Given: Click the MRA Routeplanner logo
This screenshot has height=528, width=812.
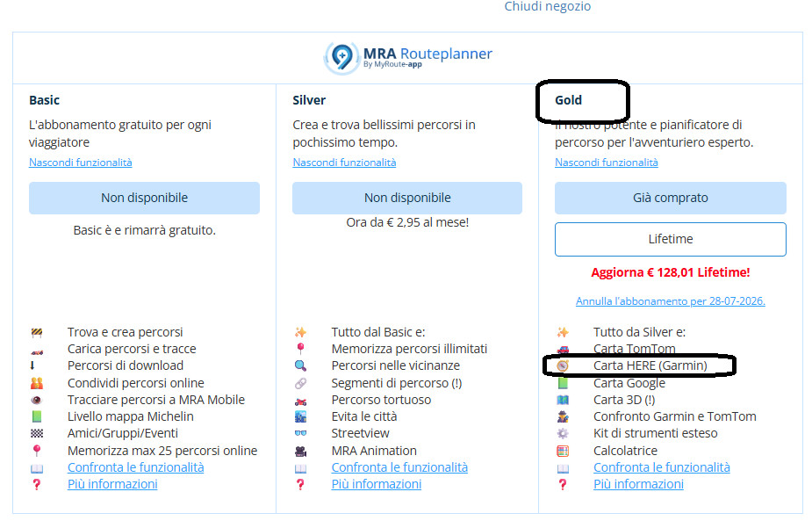Looking at the screenshot, I should point(408,57).
